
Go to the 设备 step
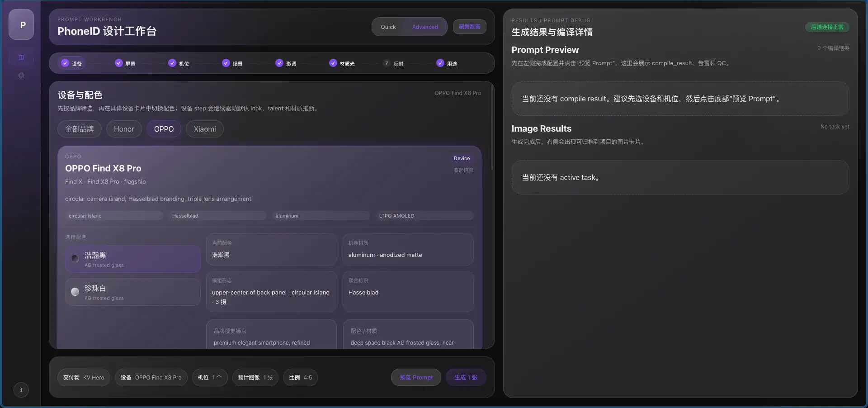[71, 63]
